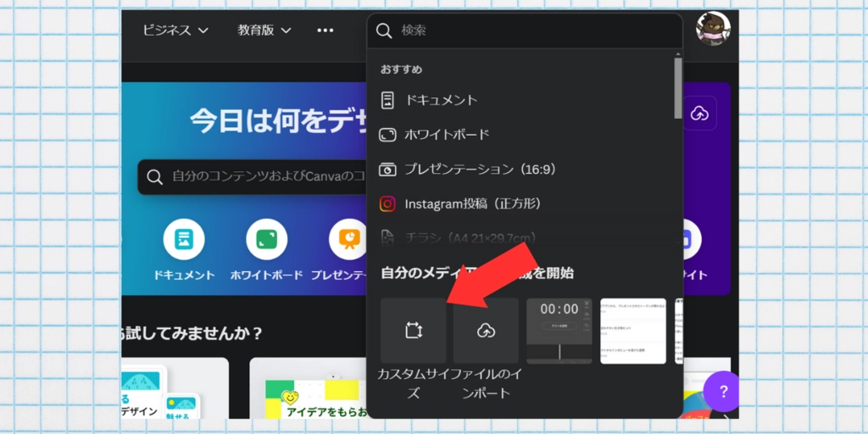Click the ファイルのインポート tile
The width and height of the screenshot is (868, 434).
tap(486, 331)
